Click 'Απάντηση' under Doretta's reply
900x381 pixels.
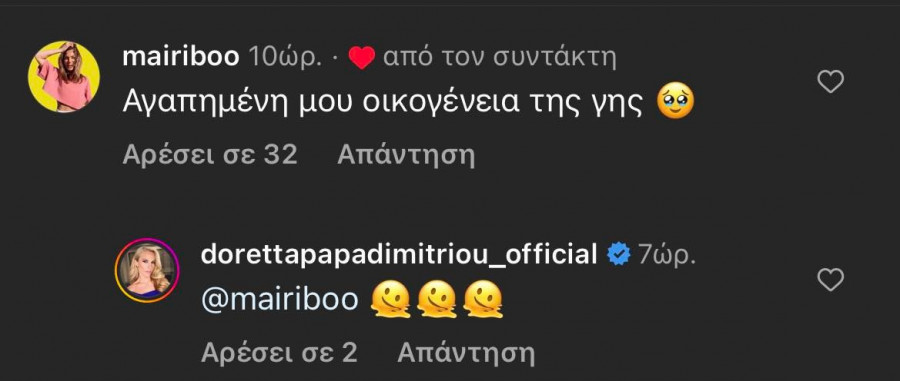[x=466, y=353]
